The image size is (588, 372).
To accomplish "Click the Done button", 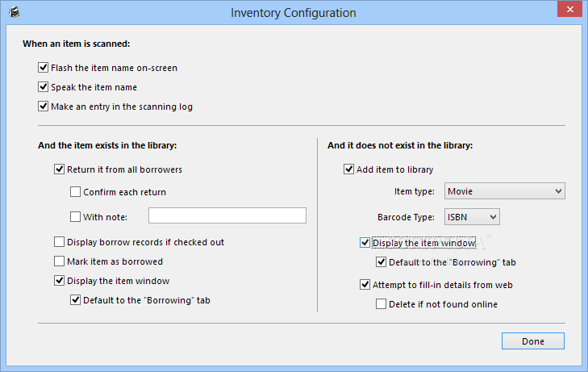I will click(x=533, y=341).
